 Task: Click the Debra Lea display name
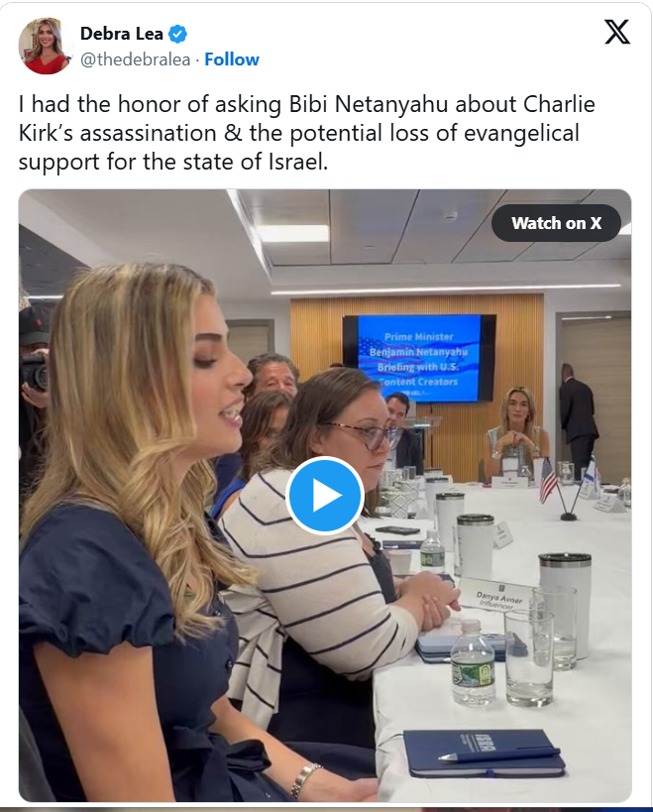coord(122,34)
